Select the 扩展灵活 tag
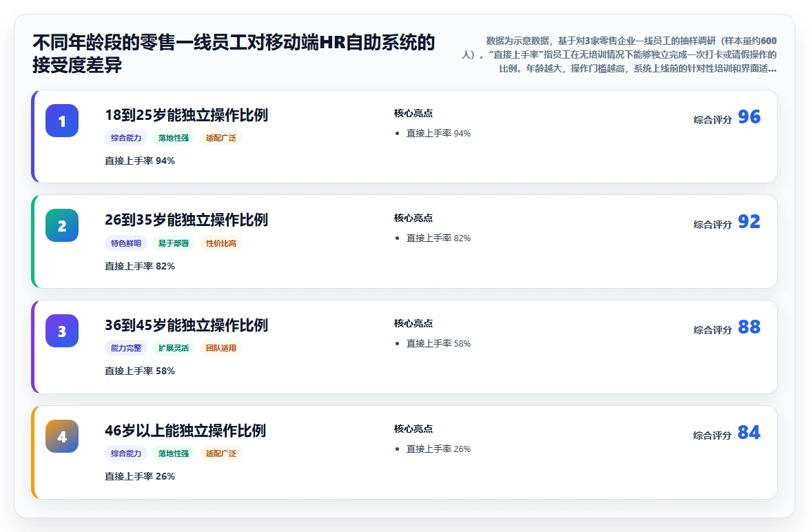The image size is (809, 532). [174, 348]
